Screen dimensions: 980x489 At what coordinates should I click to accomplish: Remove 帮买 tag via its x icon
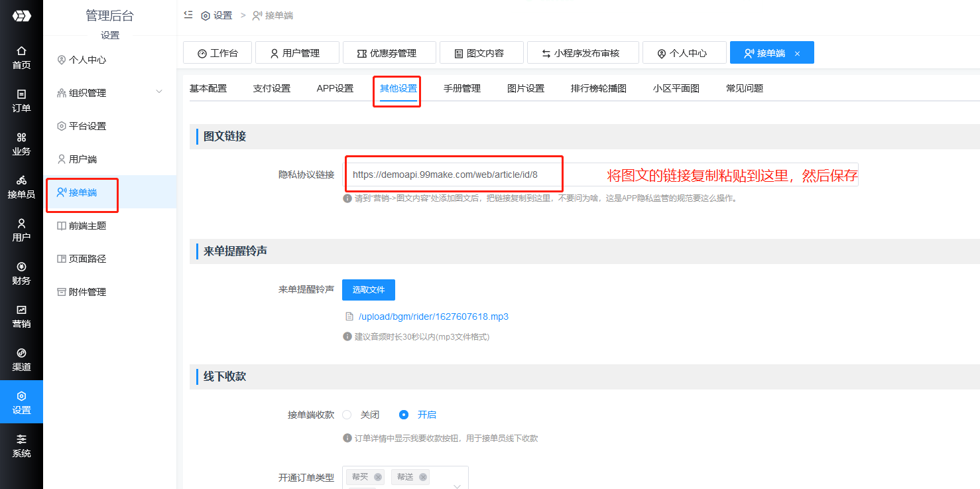tap(378, 477)
